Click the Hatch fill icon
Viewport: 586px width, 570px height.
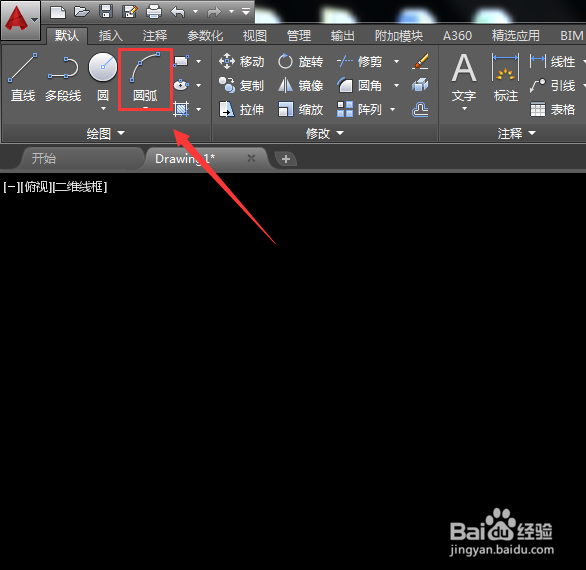coord(181,109)
